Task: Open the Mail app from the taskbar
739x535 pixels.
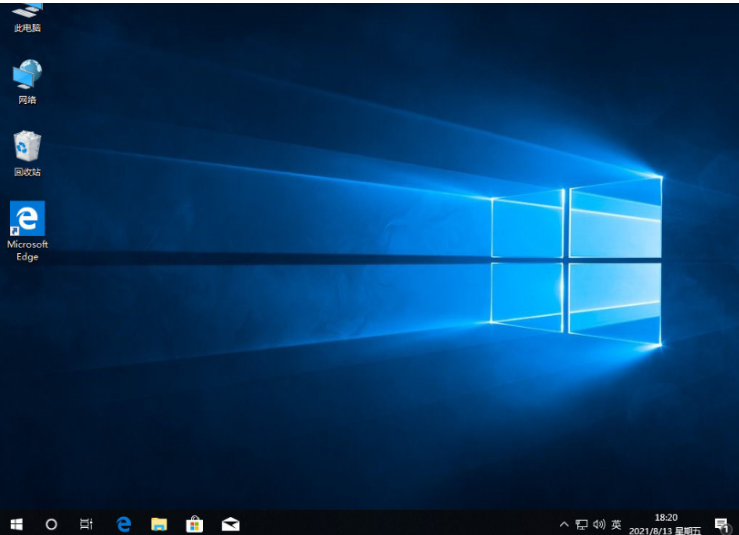Action: pos(230,523)
